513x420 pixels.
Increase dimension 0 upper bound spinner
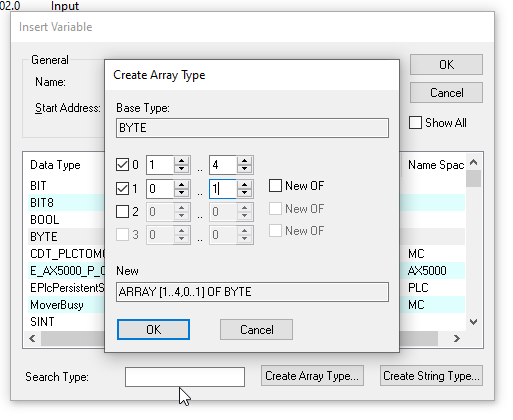[245, 160]
